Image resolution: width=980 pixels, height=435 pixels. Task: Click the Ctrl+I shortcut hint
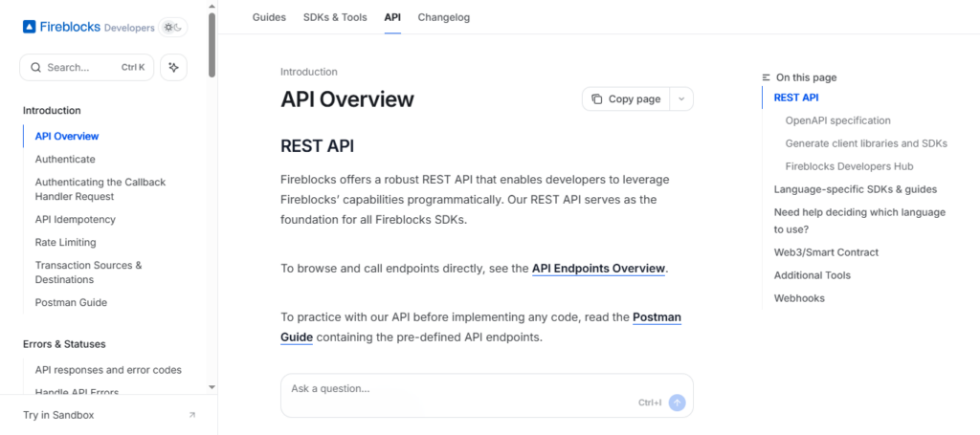tap(650, 402)
